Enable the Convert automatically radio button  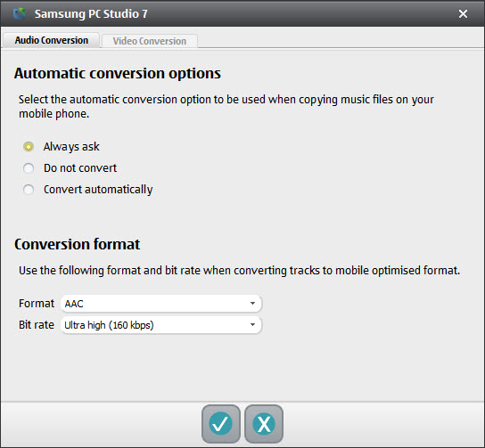pyautogui.click(x=29, y=190)
